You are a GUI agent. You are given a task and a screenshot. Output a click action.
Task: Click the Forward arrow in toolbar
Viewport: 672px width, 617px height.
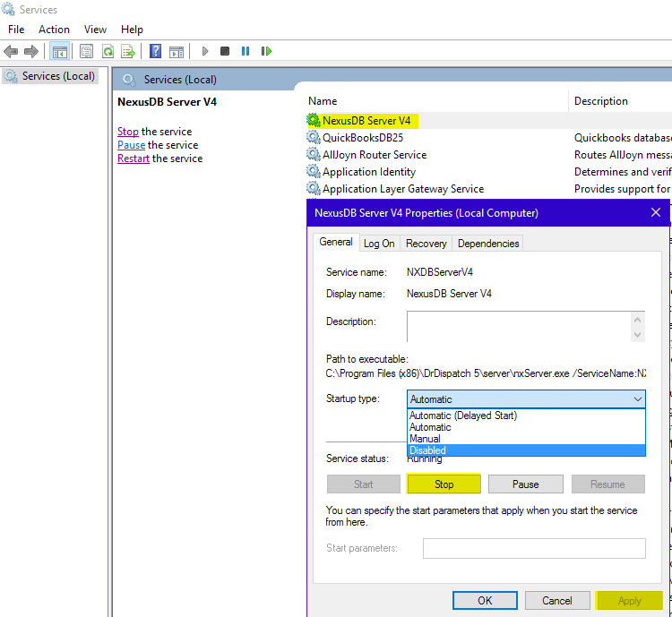(x=30, y=51)
